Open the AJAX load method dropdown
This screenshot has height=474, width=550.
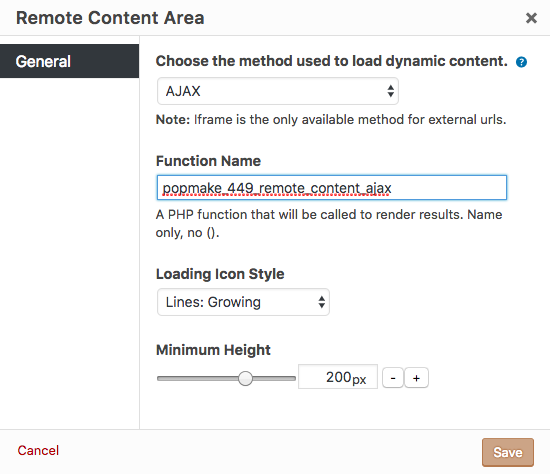(277, 91)
